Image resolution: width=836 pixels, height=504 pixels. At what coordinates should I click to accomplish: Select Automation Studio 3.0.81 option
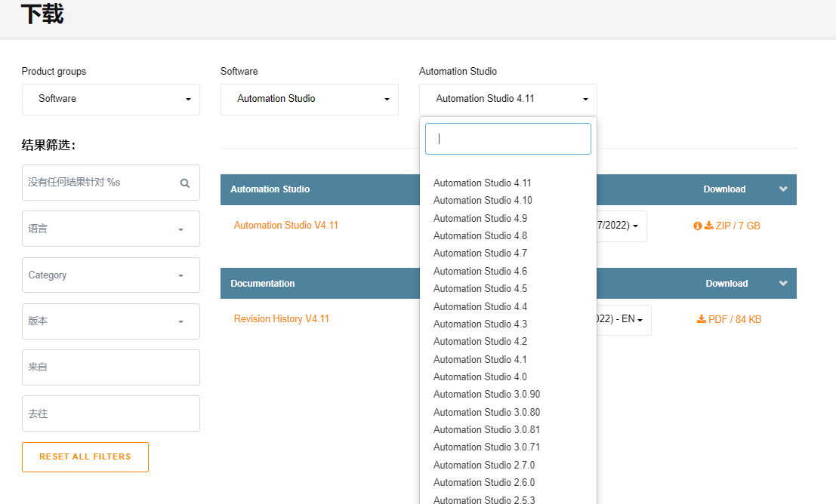tap(486, 429)
